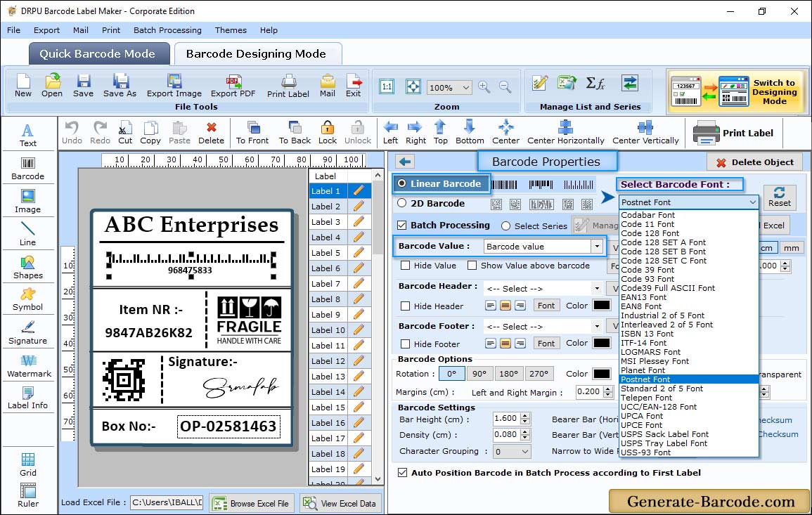Expand Barcode Header select dropdown
This screenshot has width=812, height=515.
tap(597, 288)
